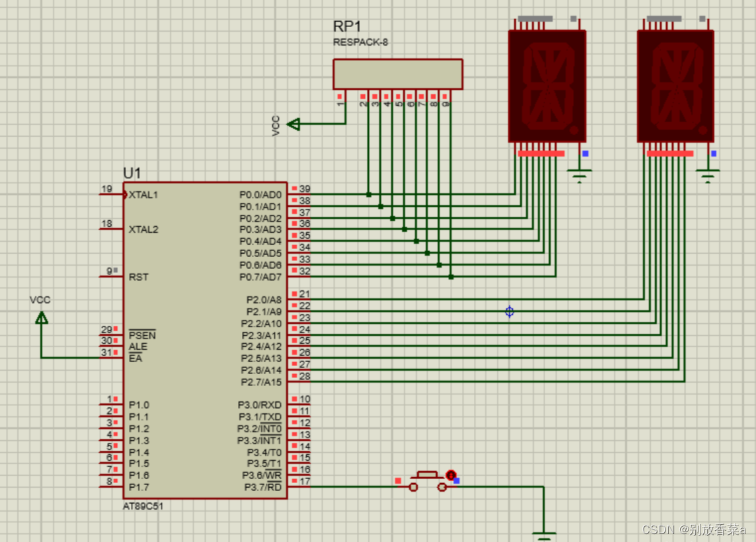Click the P3.7/RD pin label
Viewport: 756px width, 542px height.
pyautogui.click(x=263, y=488)
